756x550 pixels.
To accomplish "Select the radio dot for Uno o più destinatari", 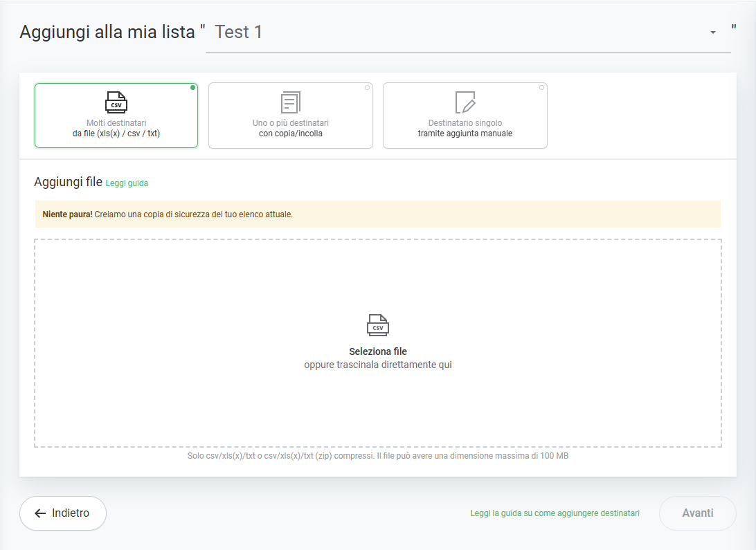I will pos(367,88).
